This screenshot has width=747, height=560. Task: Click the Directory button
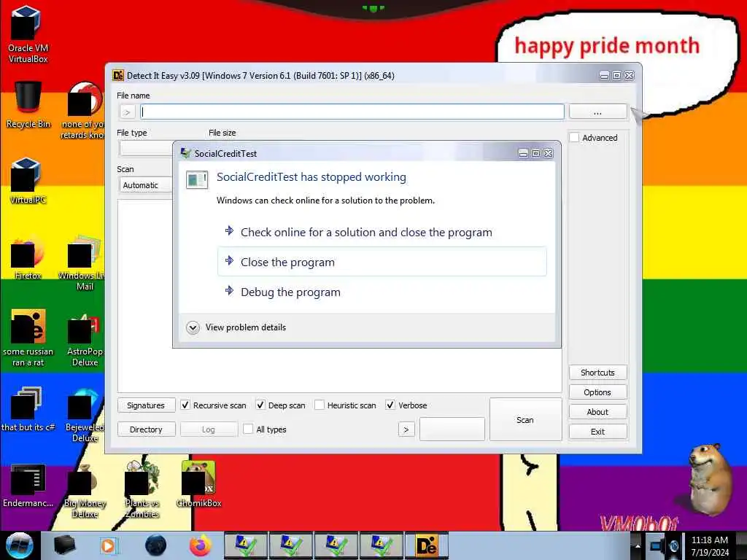[146, 429]
